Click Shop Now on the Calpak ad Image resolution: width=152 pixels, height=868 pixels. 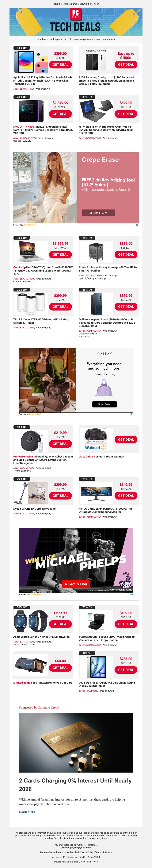coord(104,404)
